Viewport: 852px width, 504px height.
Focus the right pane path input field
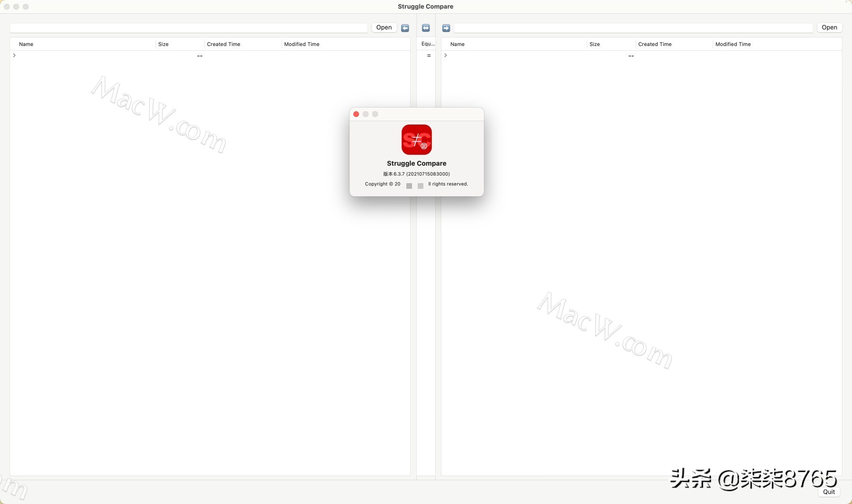coord(634,28)
